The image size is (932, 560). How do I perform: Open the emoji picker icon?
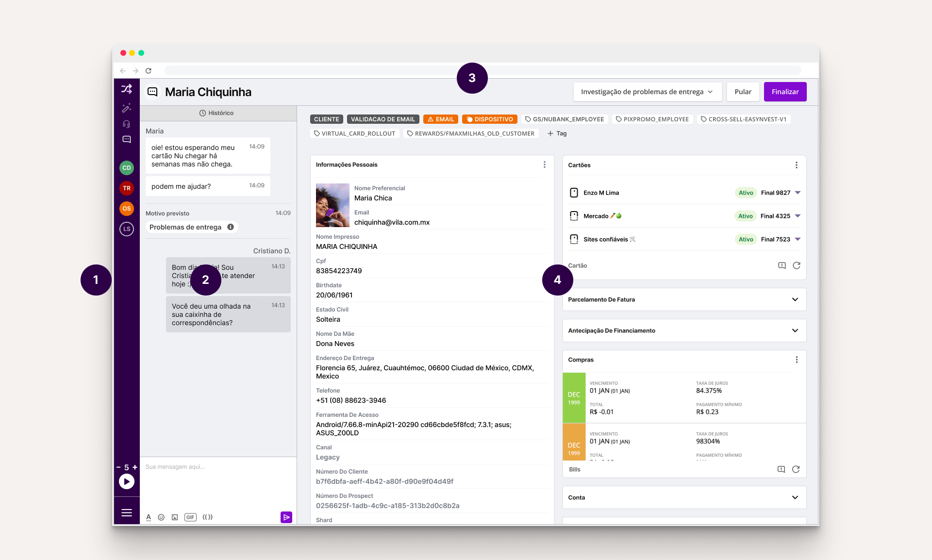coord(161,517)
